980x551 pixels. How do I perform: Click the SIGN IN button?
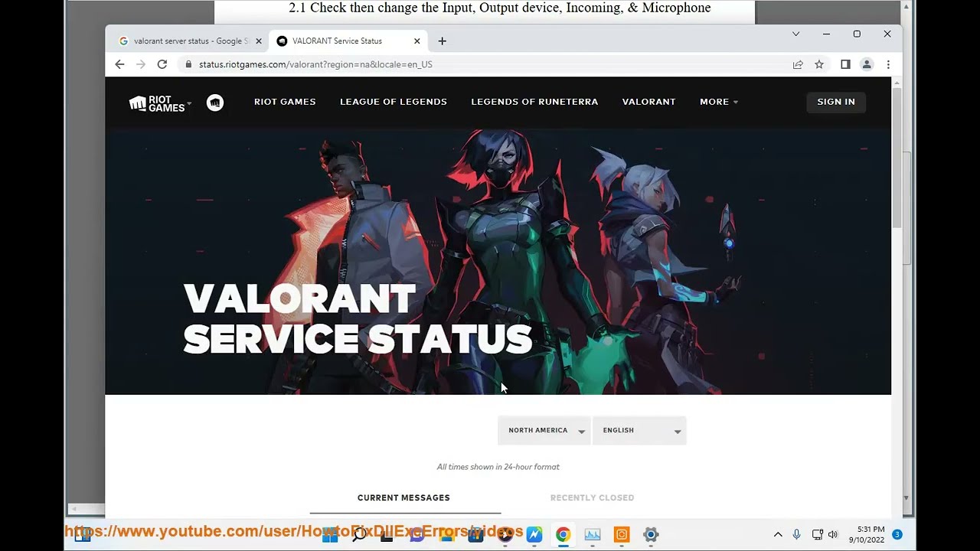836,102
